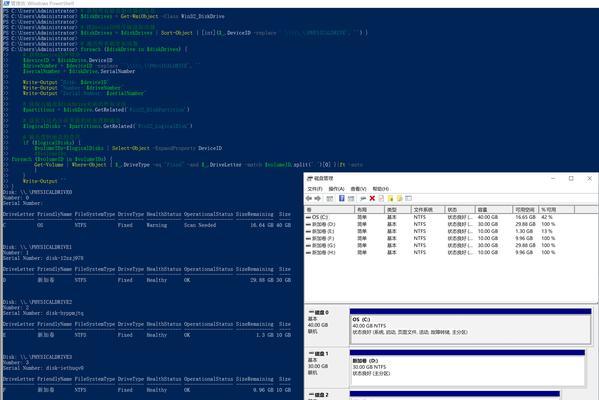Viewport: 599px width, 400px height.
Task: Click the 13 % available cell
Action: (547, 231)
